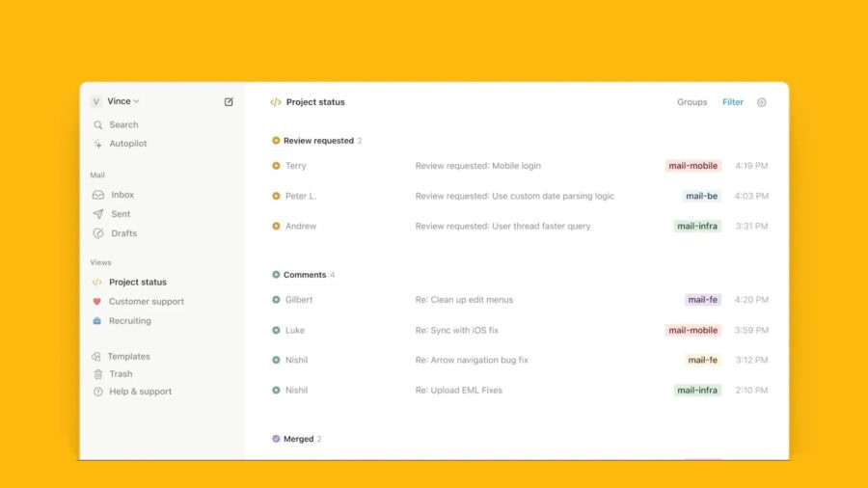Click the Project status code icon in sidebar

(x=96, y=283)
